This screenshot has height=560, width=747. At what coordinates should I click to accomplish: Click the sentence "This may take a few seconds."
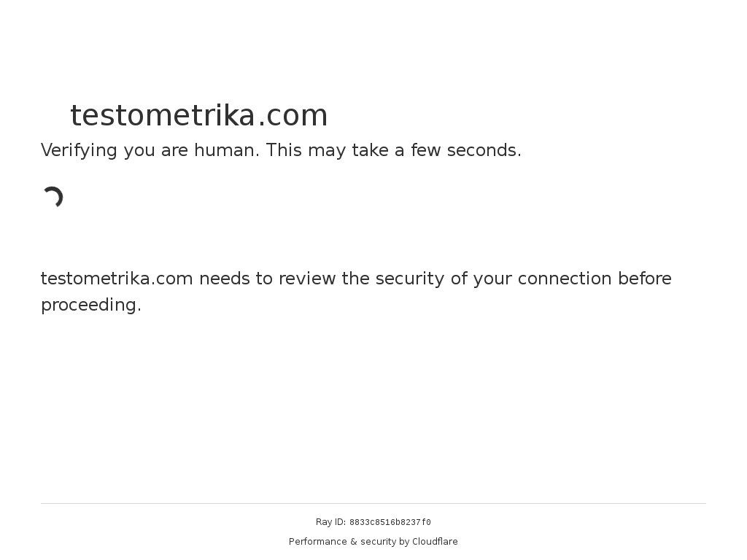tap(393, 150)
